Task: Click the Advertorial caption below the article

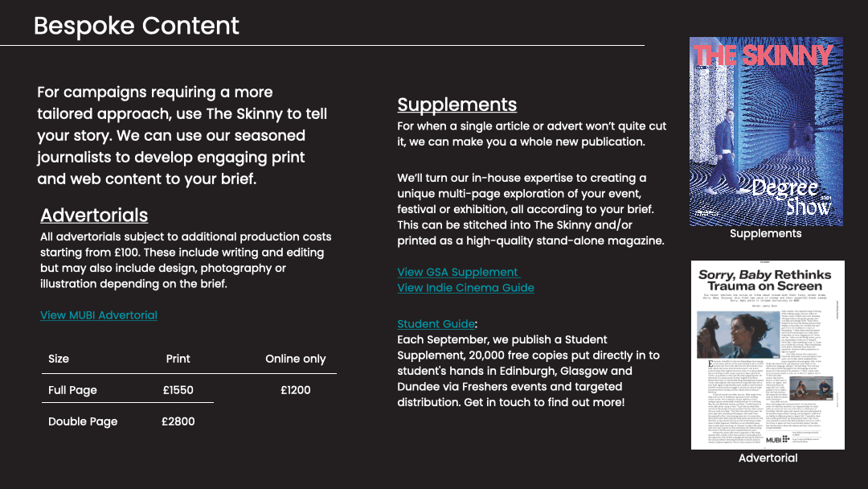Action: click(768, 458)
